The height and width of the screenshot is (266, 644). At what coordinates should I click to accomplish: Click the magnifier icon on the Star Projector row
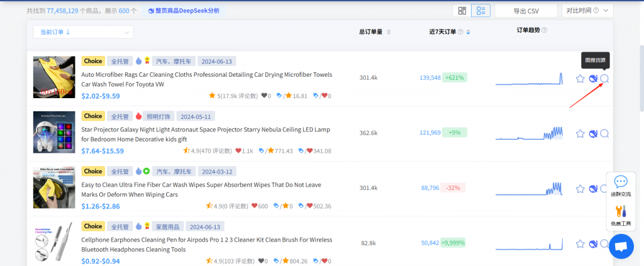point(604,133)
